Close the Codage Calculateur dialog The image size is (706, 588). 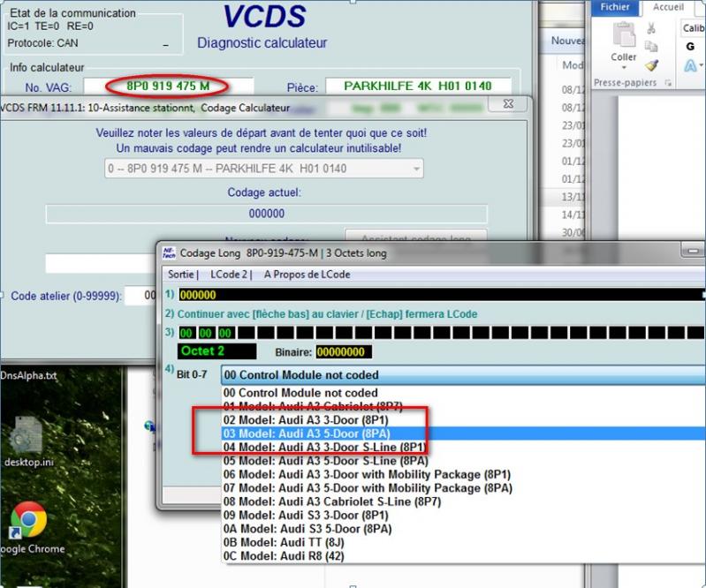[x=508, y=104]
